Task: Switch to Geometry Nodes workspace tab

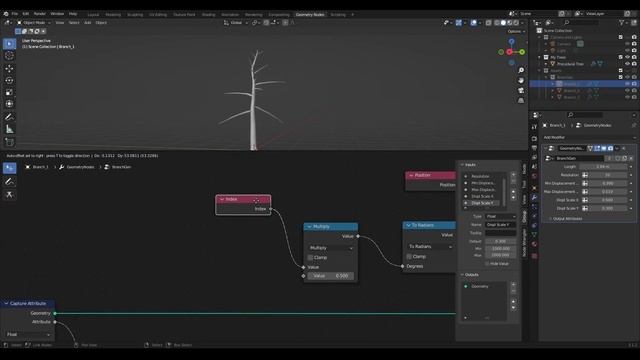Action: coord(310,14)
